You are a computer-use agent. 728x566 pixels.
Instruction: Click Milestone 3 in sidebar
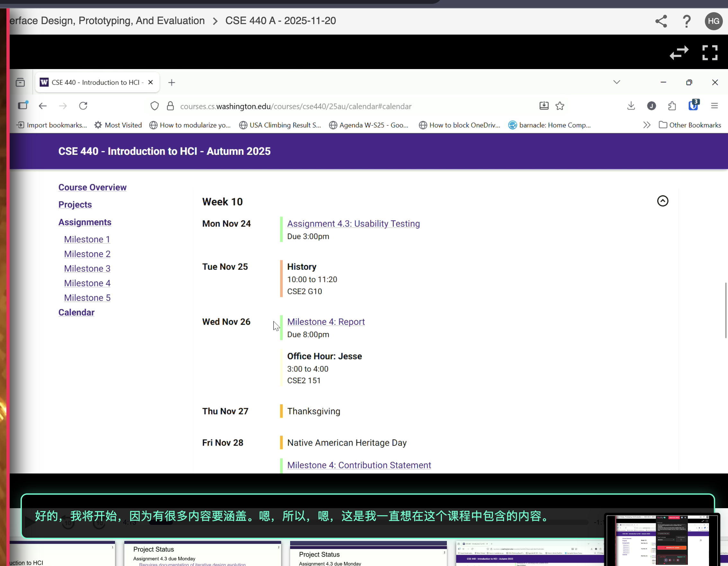point(87,269)
